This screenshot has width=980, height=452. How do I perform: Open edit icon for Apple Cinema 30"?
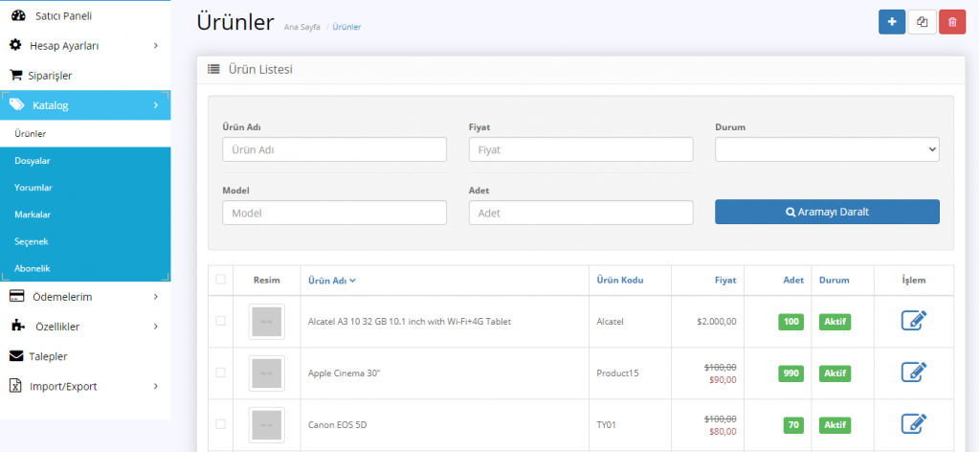(x=914, y=372)
